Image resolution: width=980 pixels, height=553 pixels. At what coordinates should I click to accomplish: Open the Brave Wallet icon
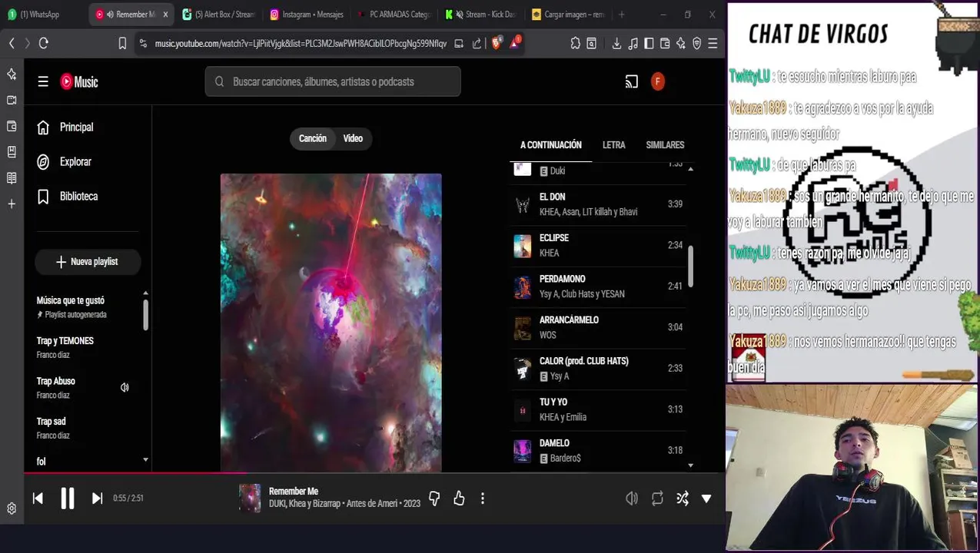665,44
